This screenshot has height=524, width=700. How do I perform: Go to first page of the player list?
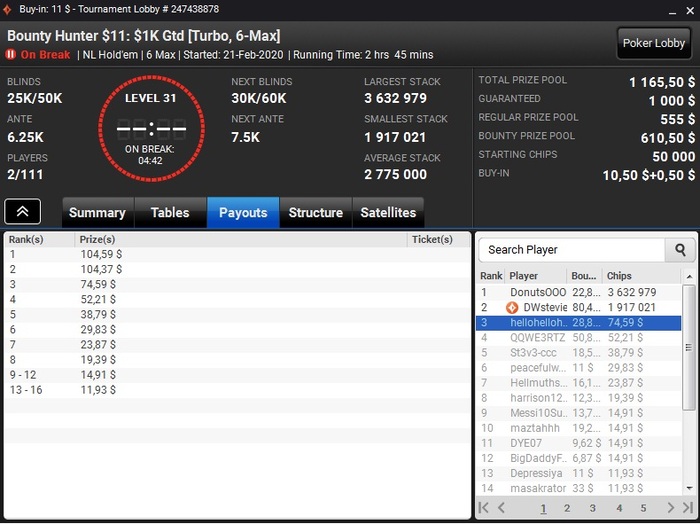[483, 507]
